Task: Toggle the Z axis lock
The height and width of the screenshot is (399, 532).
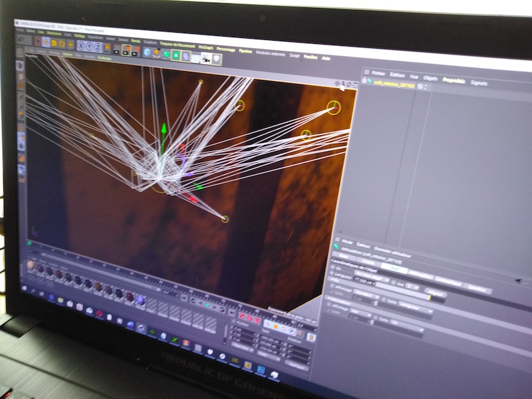Action: point(98,47)
